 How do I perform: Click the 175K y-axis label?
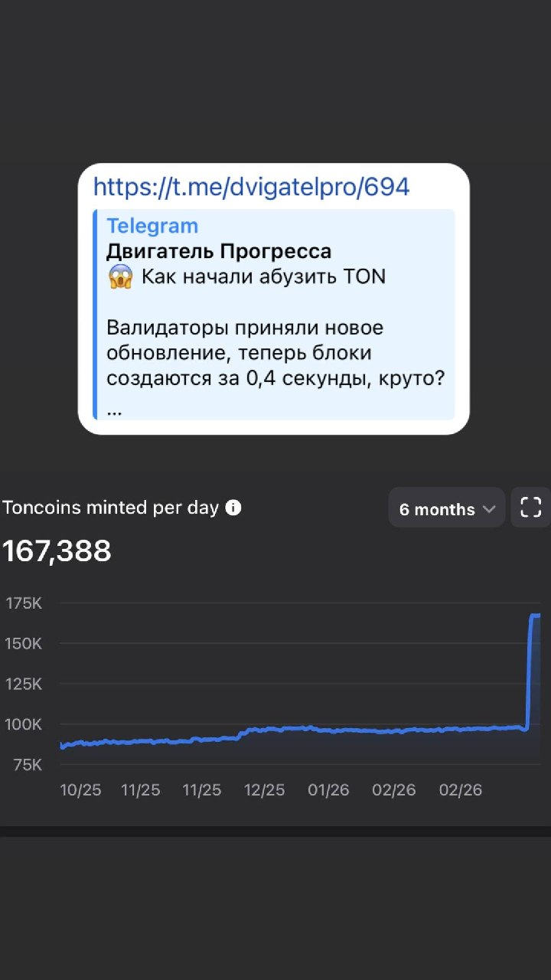tap(24, 603)
